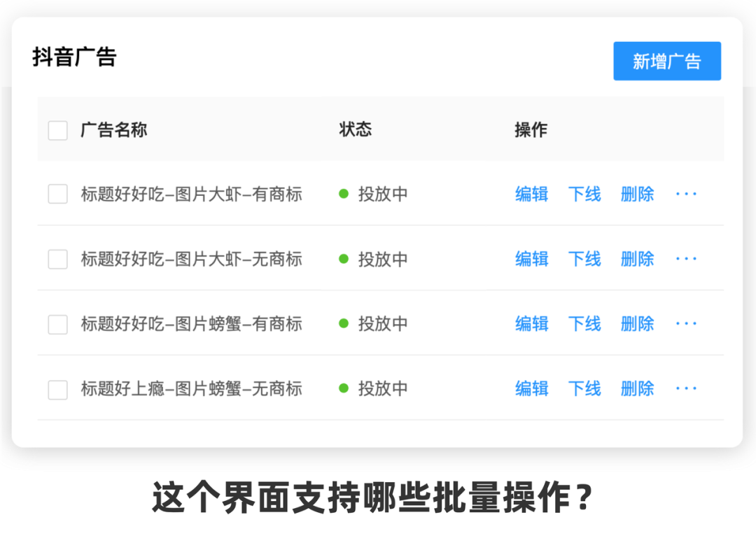The width and height of the screenshot is (756, 550).
Task: Click 编辑 for 标题好上瘾 ad
Action: click(x=531, y=388)
